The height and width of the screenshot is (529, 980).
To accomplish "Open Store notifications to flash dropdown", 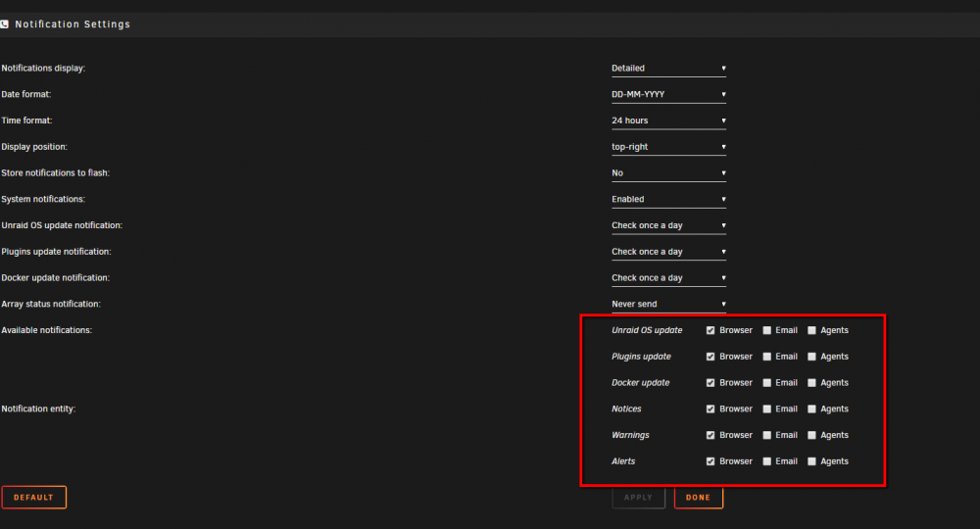I will point(668,173).
